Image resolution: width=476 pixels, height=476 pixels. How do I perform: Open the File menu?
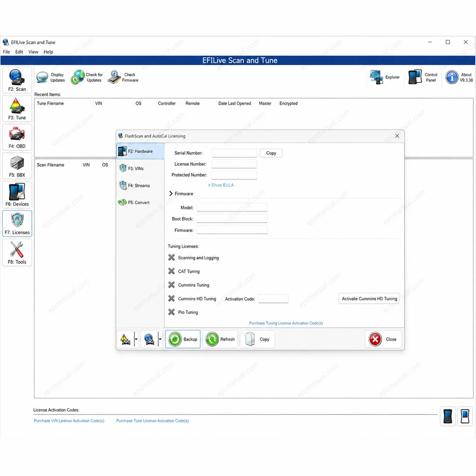[6, 52]
